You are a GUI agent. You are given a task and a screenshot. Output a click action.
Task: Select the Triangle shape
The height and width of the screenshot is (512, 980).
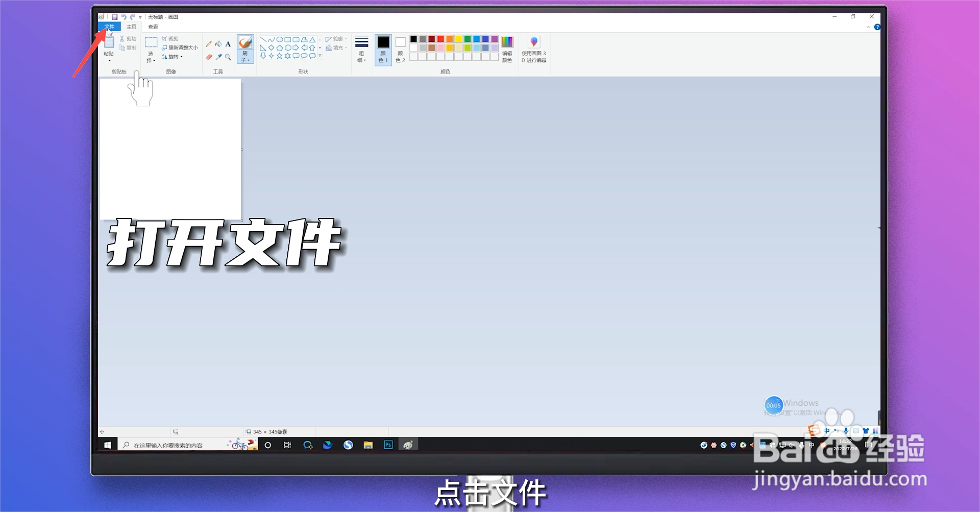point(312,39)
